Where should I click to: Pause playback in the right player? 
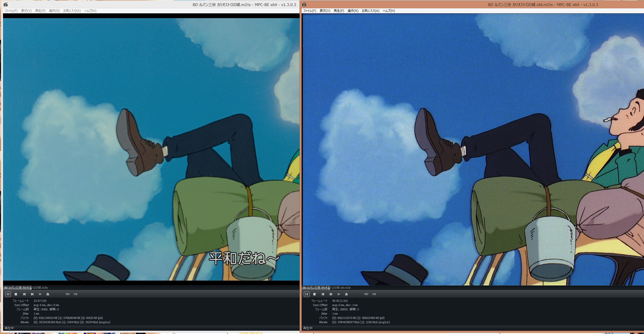[306, 294]
